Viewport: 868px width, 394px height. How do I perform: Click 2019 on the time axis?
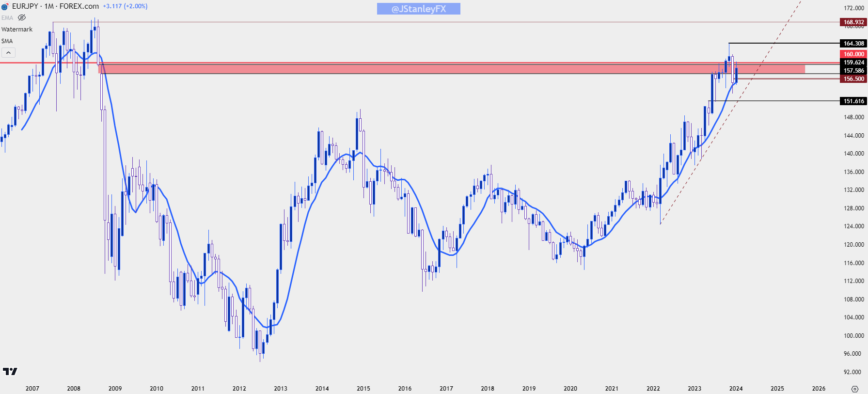[529, 389]
